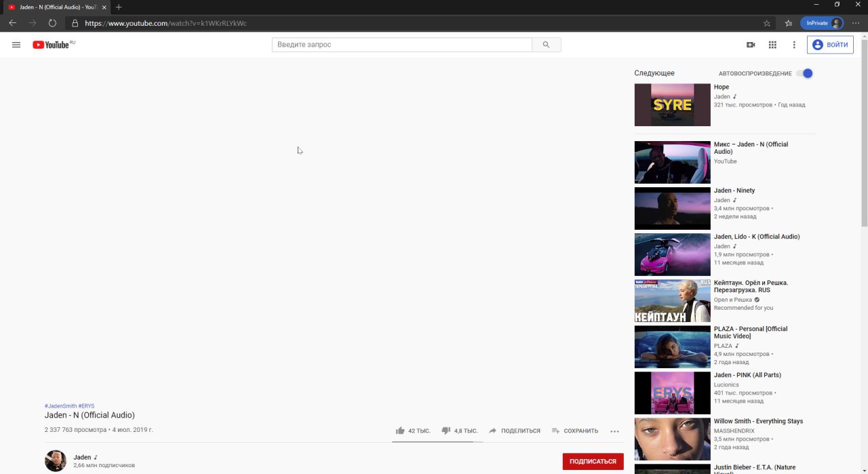Subscribe with the ПОДПИСАТЬСЯ button
The image size is (868, 474).
593,461
